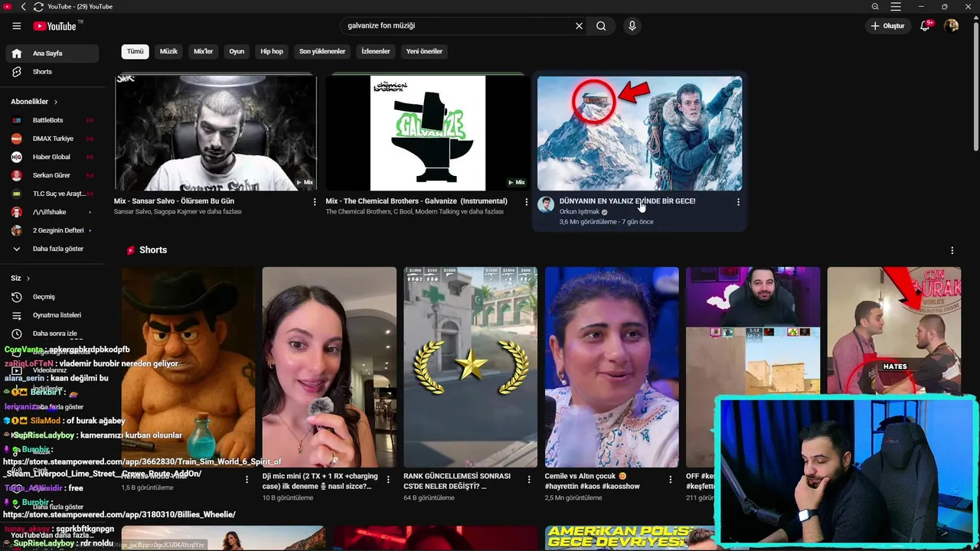Expand the Abonelikler section chevron
This screenshot has height=551, width=980.
click(x=55, y=102)
